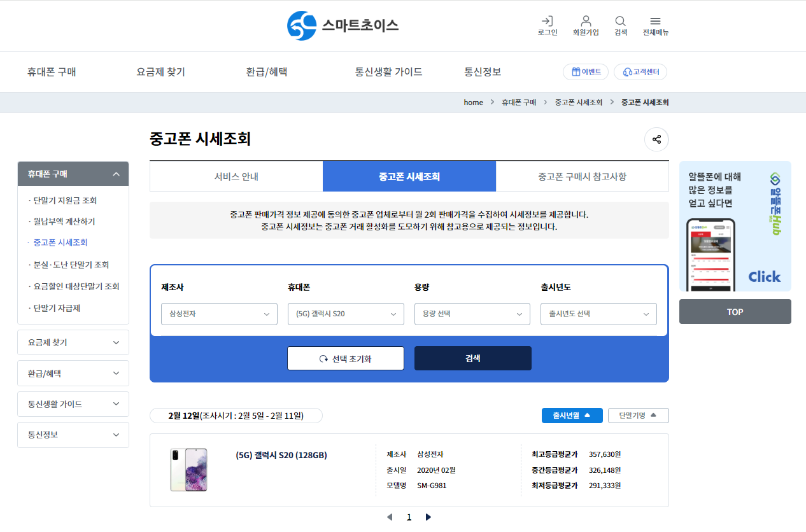The width and height of the screenshot is (806, 532).
Task: Select page number 1
Action: pyautogui.click(x=409, y=517)
